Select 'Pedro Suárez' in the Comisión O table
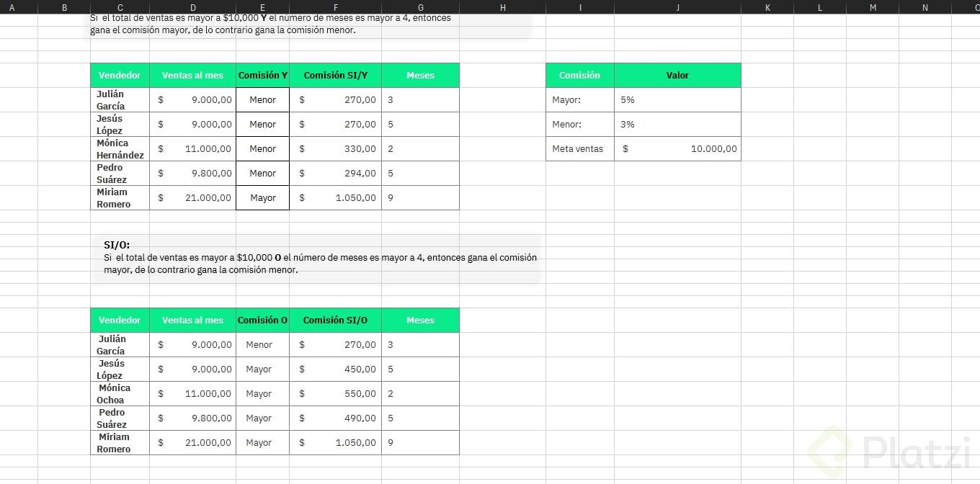This screenshot has height=484, width=980. coord(120,418)
